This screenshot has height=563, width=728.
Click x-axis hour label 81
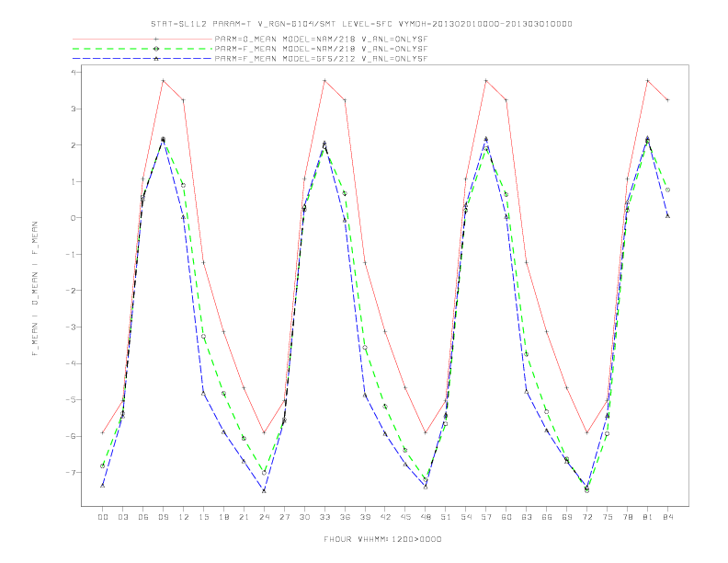648,517
